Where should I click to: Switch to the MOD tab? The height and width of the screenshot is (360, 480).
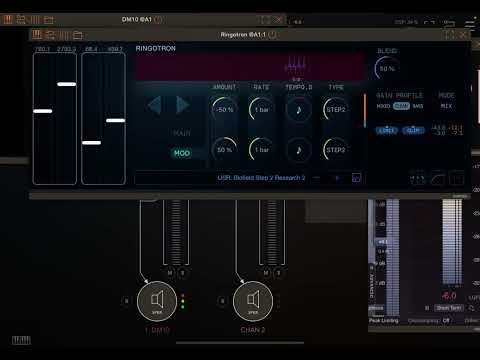click(x=182, y=153)
